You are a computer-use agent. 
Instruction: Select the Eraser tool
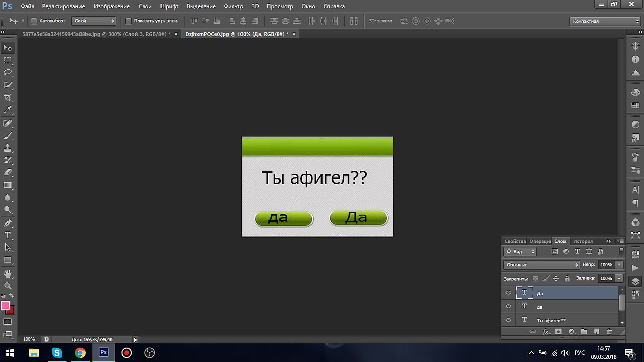click(8, 172)
